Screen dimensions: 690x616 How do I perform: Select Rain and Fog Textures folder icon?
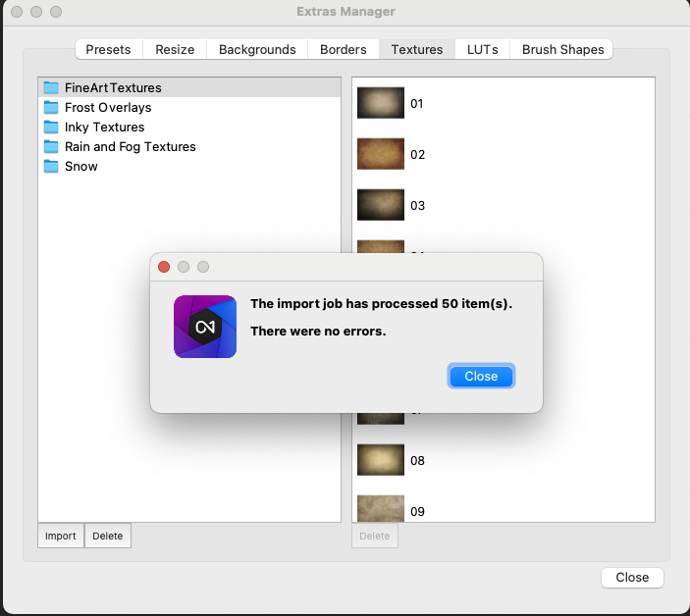51,147
